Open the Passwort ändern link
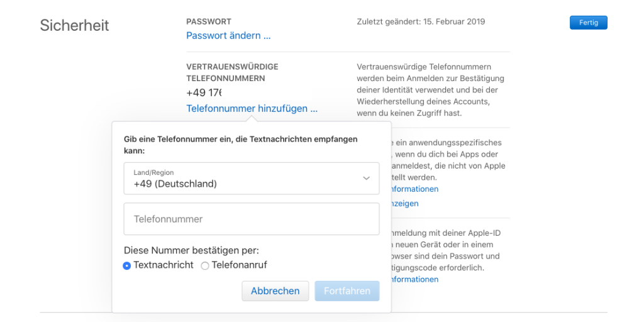 tap(228, 36)
